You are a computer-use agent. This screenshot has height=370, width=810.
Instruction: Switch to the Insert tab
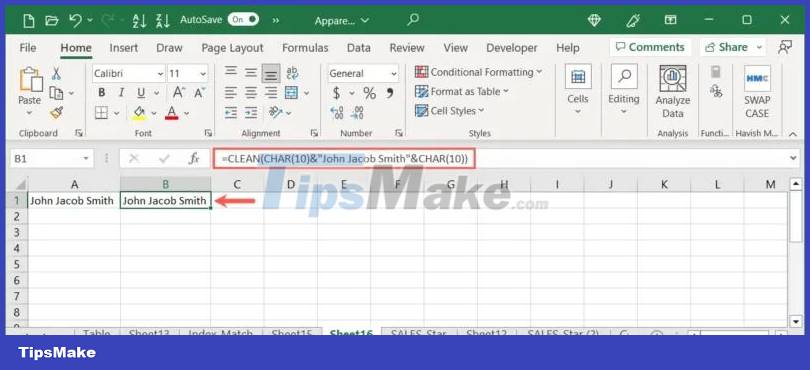pyautogui.click(x=123, y=48)
